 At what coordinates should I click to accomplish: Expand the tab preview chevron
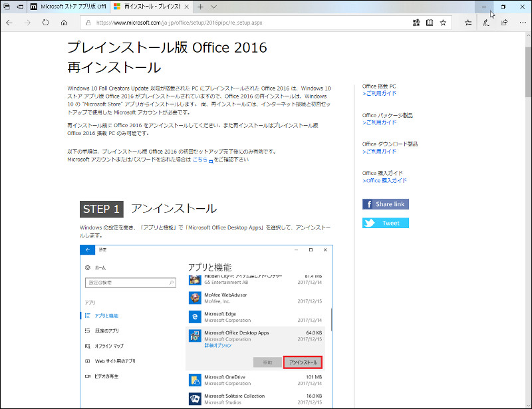click(x=213, y=7)
